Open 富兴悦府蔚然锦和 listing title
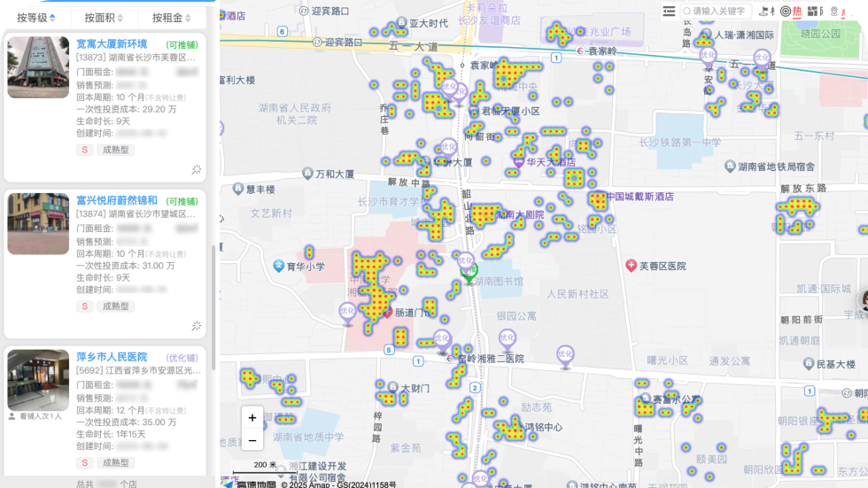The width and height of the screenshot is (868, 488). 117,200
